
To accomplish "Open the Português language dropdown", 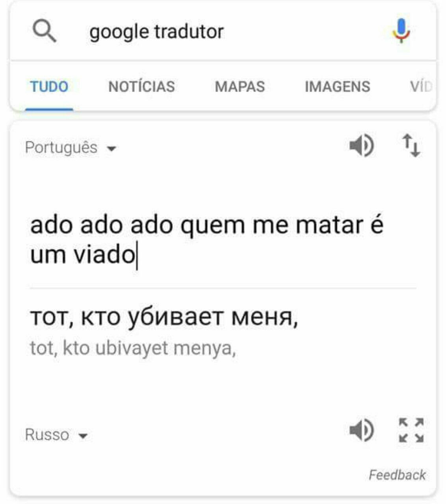I will [71, 148].
